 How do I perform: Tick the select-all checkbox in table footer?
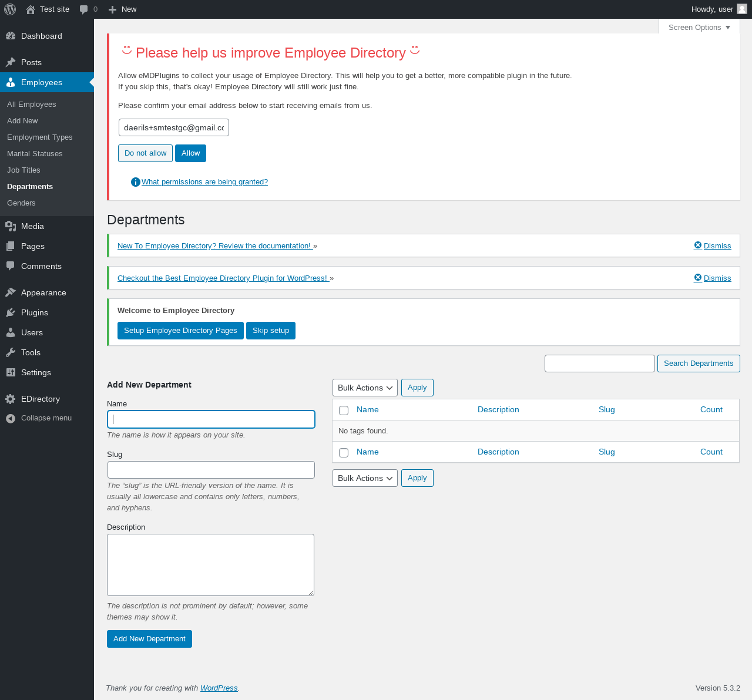coord(344,453)
